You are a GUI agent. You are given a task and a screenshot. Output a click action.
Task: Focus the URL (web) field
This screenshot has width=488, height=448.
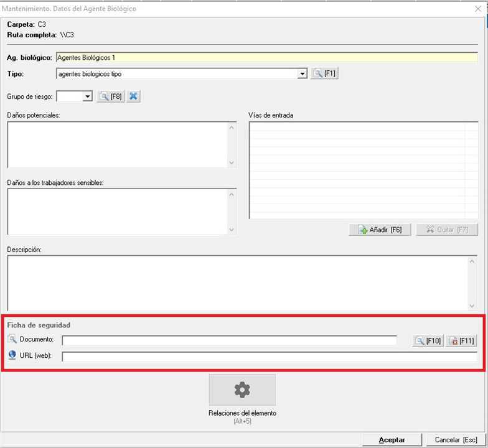[x=270, y=357]
